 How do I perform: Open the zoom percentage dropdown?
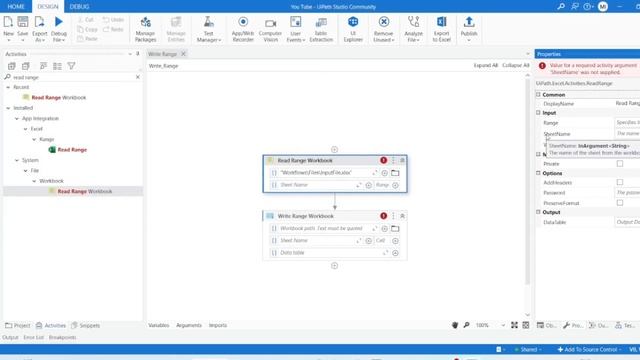503,325
